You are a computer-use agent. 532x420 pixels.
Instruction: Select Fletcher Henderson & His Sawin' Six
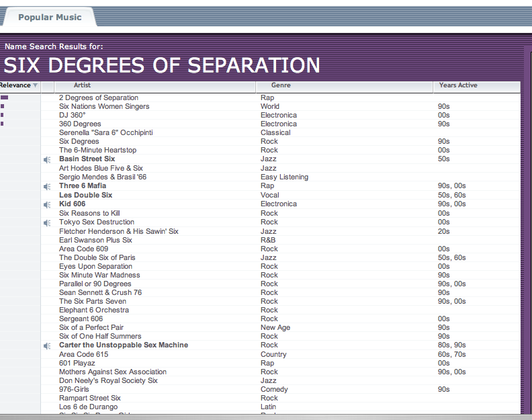tap(119, 231)
